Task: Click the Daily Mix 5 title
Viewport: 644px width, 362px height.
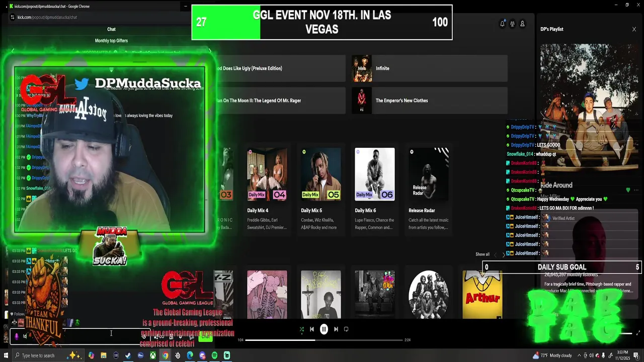Action: click(311, 211)
